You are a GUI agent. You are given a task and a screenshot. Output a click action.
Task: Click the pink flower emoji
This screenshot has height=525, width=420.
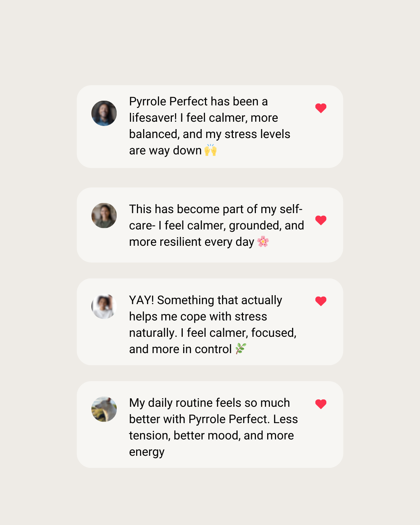tap(263, 241)
